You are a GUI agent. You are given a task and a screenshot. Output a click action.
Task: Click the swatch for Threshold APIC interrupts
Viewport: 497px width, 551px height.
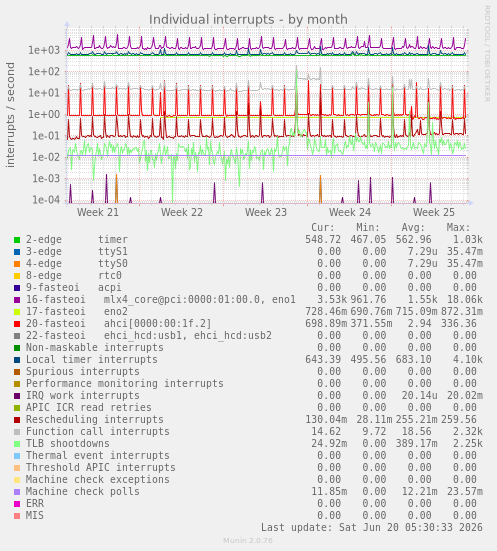pyautogui.click(x=17, y=468)
